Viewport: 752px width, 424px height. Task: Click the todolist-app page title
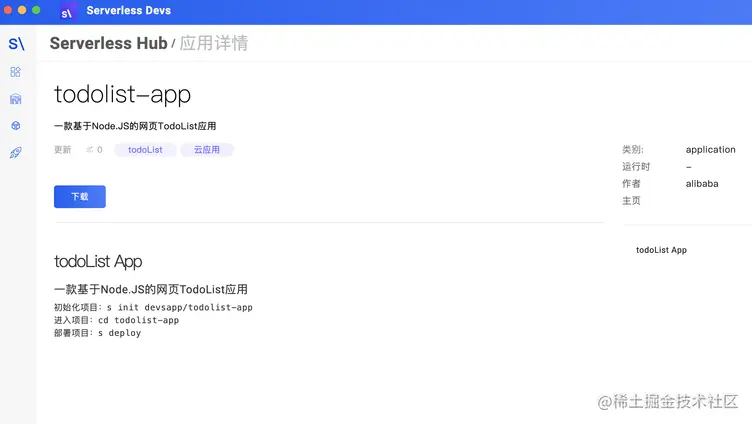tap(122, 94)
